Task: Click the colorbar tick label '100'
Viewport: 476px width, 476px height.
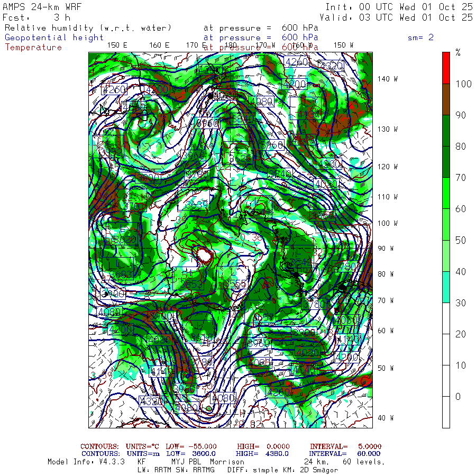Action: pos(463,84)
